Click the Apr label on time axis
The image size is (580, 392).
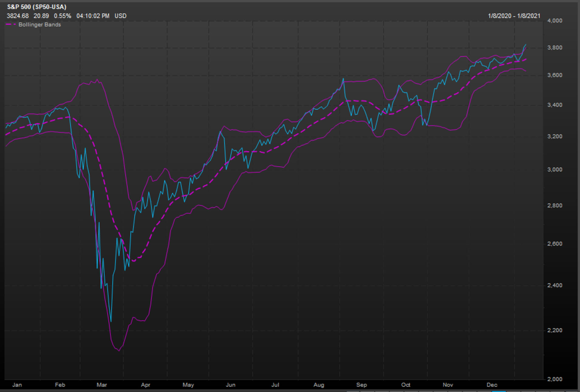tap(145, 385)
